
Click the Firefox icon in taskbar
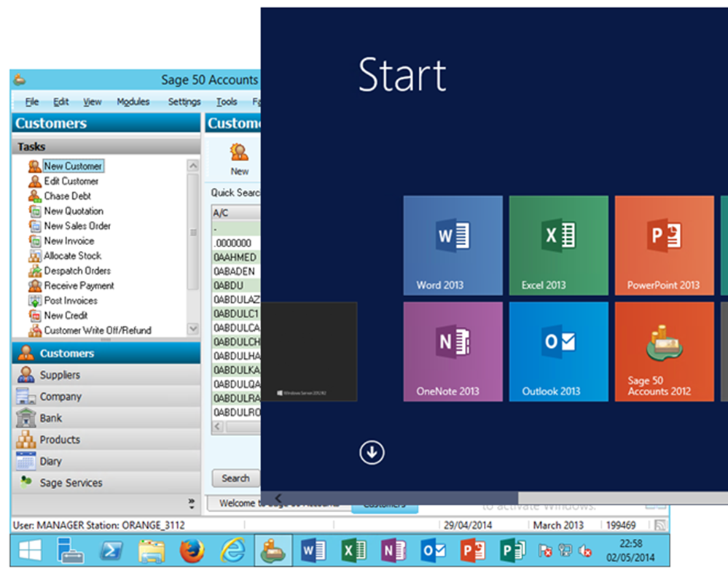click(x=191, y=551)
